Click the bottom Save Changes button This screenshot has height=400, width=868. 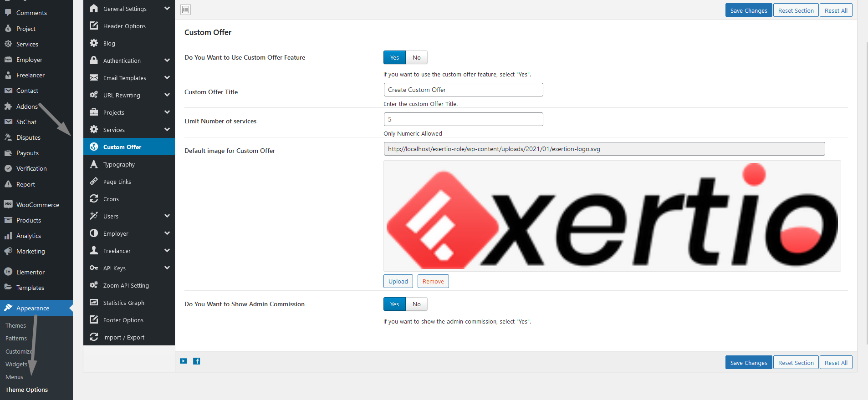(749, 363)
